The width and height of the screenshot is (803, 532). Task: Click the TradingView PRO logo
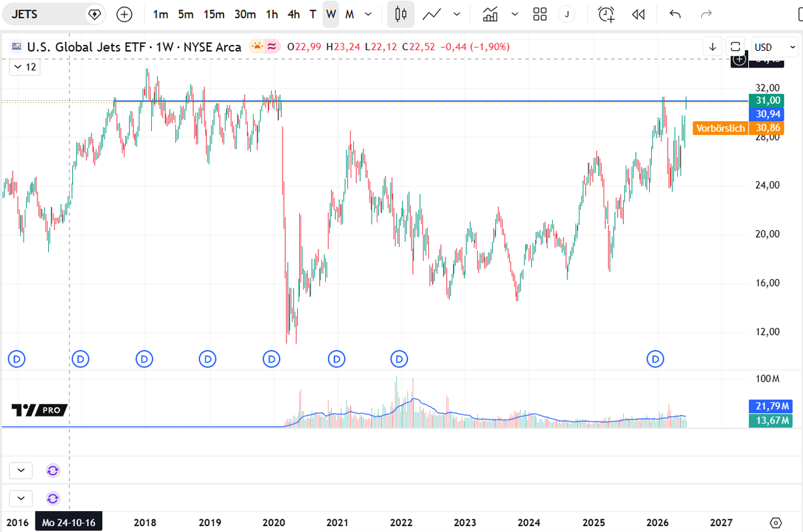(39, 410)
